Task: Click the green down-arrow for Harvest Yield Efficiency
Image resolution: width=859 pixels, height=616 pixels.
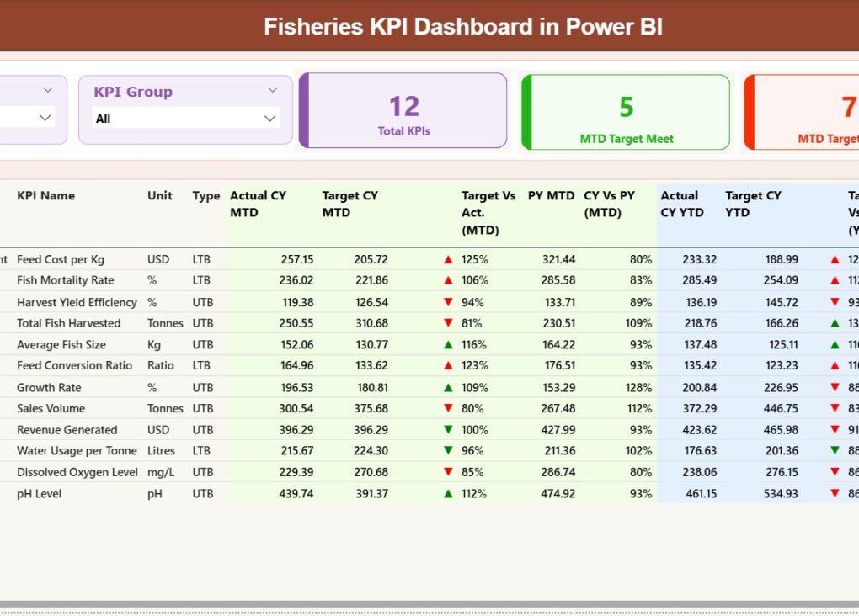Action: click(x=447, y=301)
